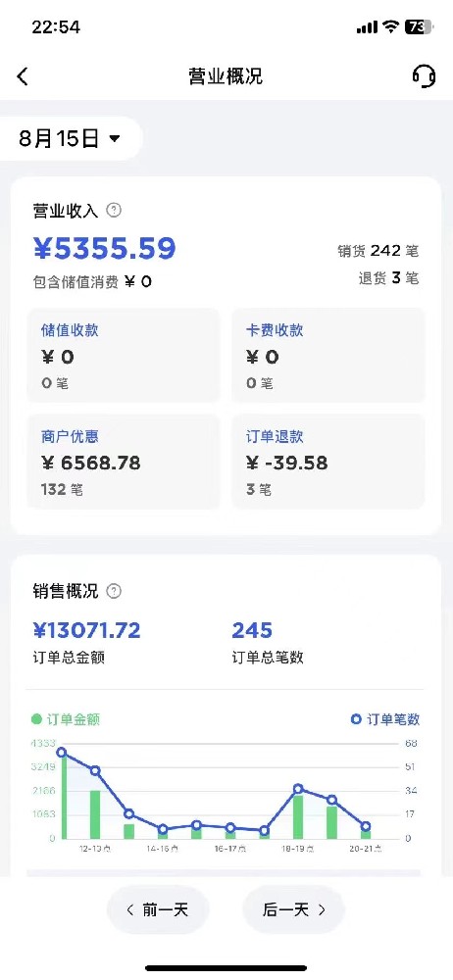Toggle the 订单金额 green legend marker
Screen dimensions: 453x980
(36, 719)
